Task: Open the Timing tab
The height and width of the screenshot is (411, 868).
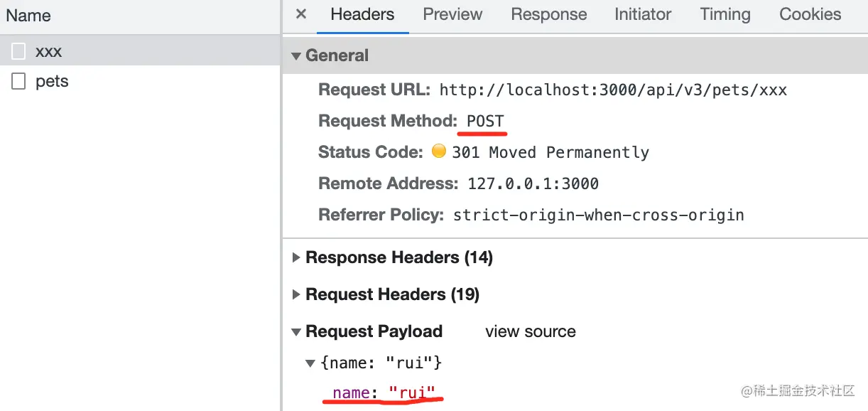Action: click(x=725, y=14)
